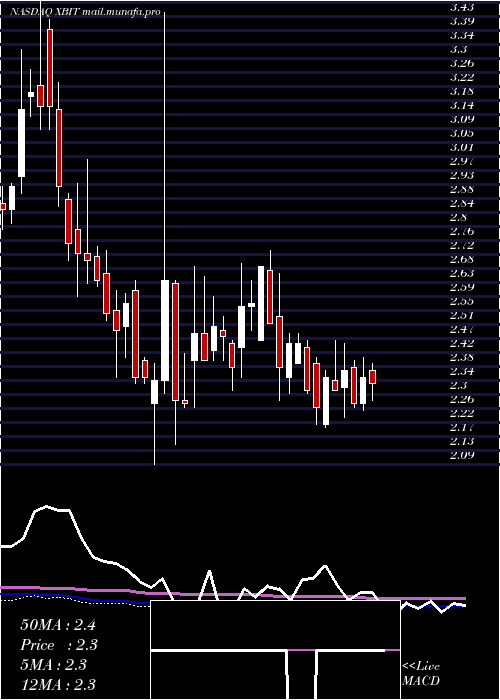Click the 3.14 price axis label

(462, 105)
